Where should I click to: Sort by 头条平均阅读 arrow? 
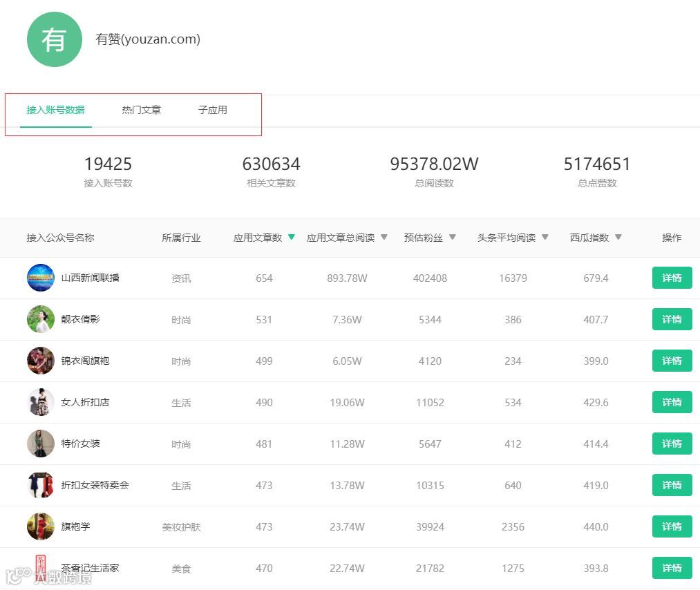(545, 237)
